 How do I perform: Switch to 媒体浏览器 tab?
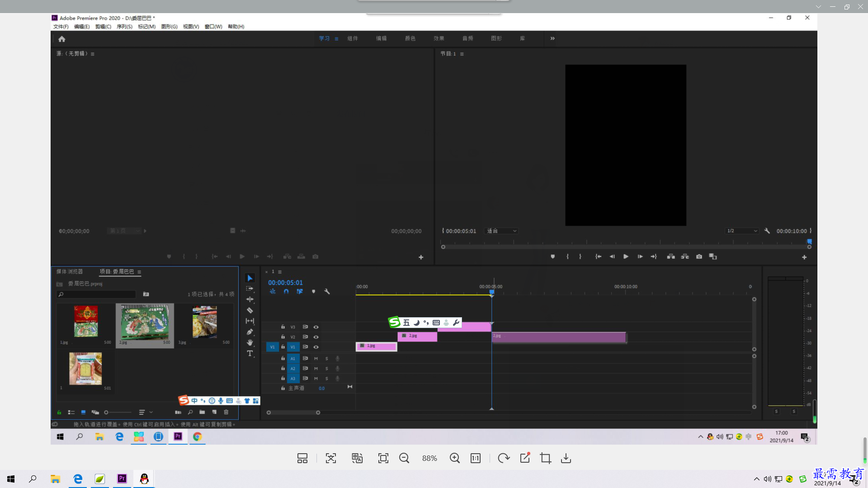tap(70, 272)
